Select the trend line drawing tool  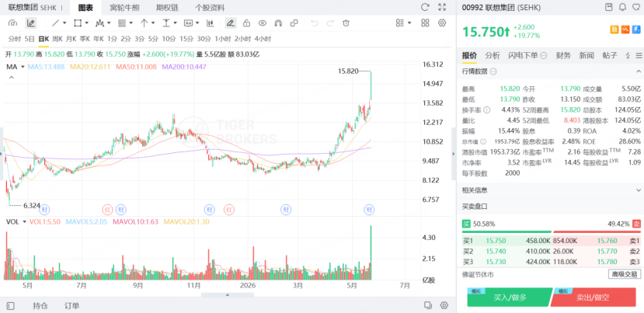[x=55, y=23]
